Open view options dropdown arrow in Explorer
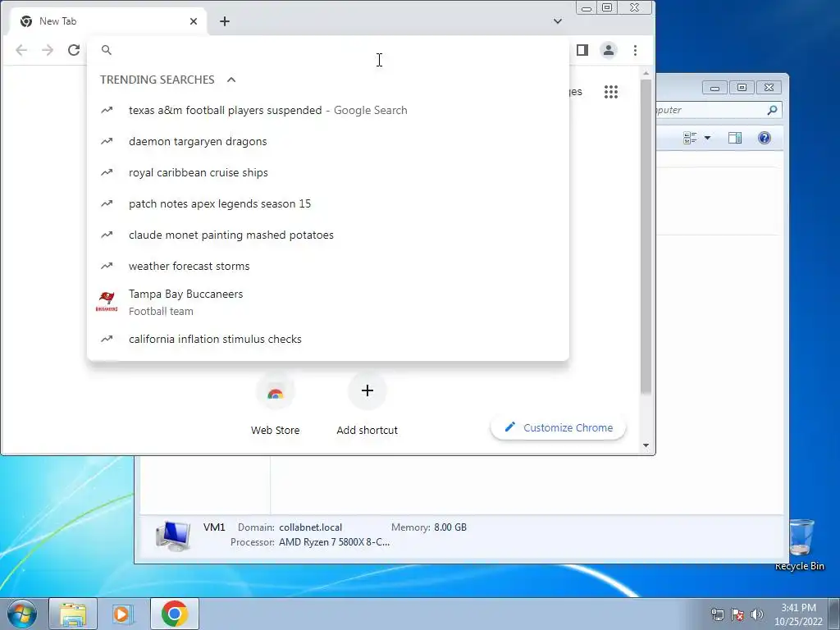This screenshot has height=630, width=840. [x=707, y=138]
